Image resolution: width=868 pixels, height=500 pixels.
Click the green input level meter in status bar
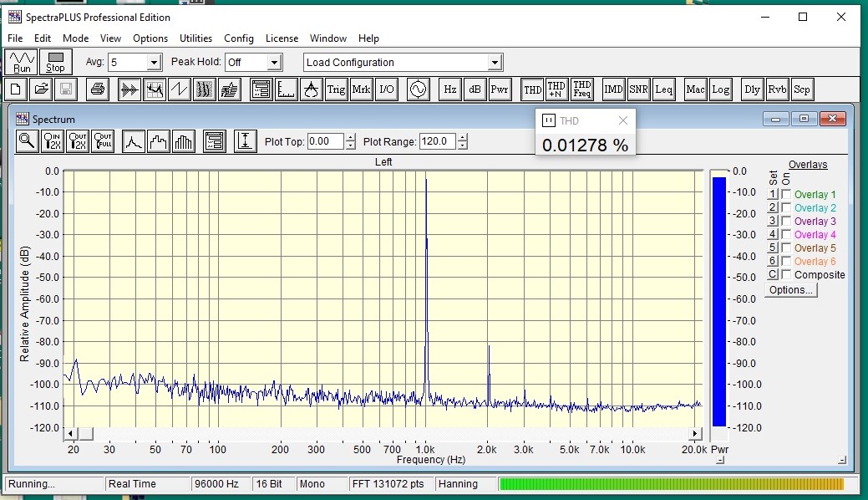point(672,484)
